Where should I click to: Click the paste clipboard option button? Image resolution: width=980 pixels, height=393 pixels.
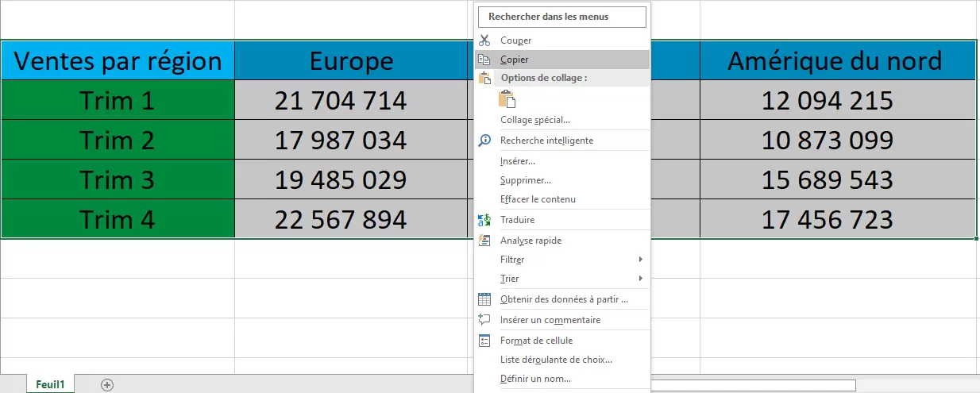click(x=507, y=99)
